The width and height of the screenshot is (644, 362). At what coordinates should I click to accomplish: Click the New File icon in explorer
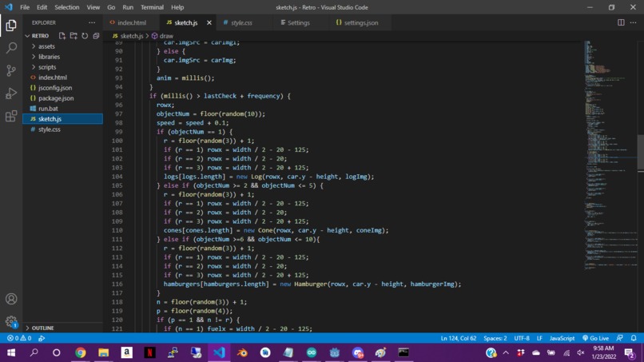click(62, 36)
